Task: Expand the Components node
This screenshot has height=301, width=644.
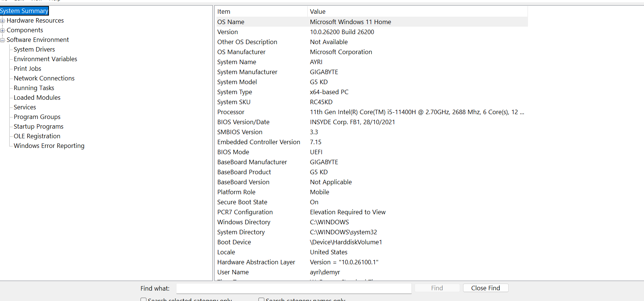Action: coord(3,30)
